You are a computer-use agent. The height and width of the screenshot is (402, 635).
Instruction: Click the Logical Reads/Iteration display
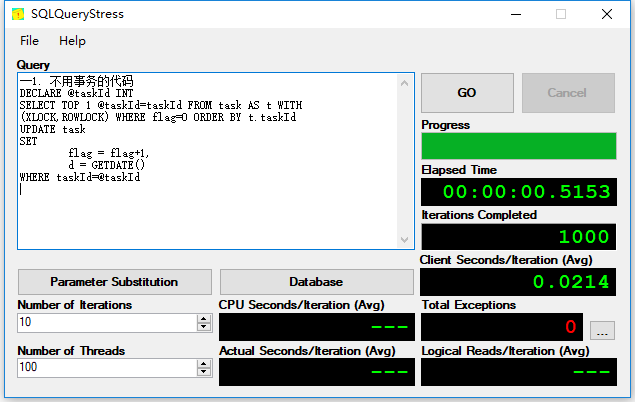coord(519,372)
